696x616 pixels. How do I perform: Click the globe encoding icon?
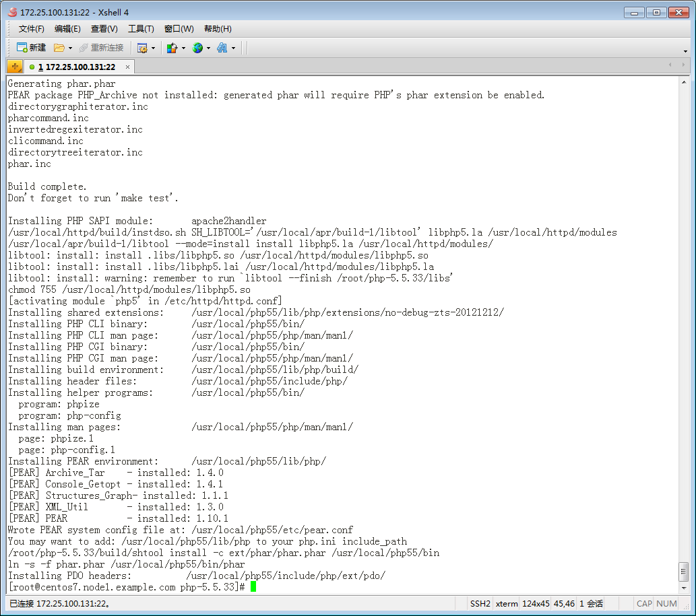pyautogui.click(x=197, y=48)
